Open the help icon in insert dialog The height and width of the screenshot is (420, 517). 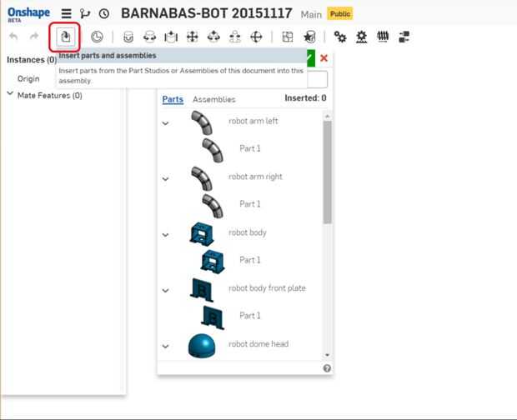[x=327, y=368]
